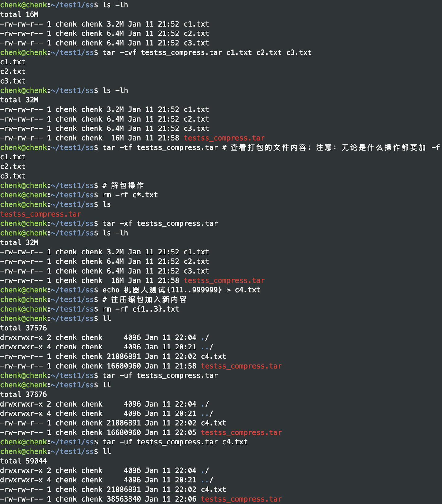
Task: Click the trailing '-f' after the Chinese note
Action: 435,147
